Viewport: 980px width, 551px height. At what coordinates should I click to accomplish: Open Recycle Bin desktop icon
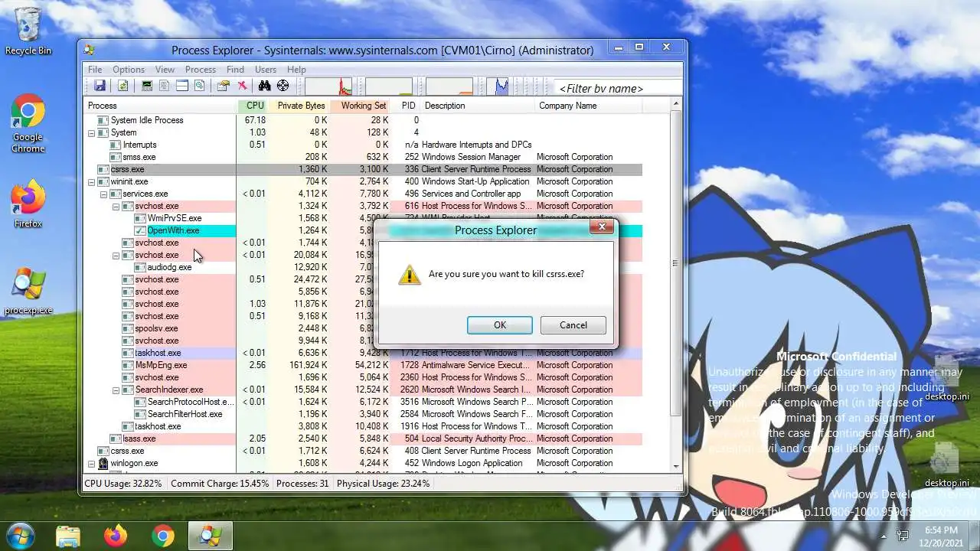pos(28,31)
